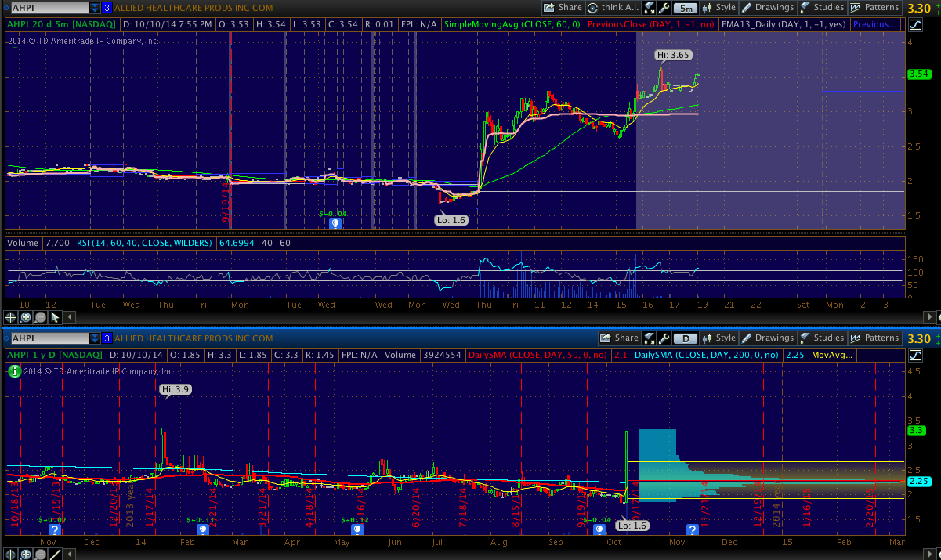Open the 5m timeframe selector
This screenshot has width=941, height=560.
(686, 8)
